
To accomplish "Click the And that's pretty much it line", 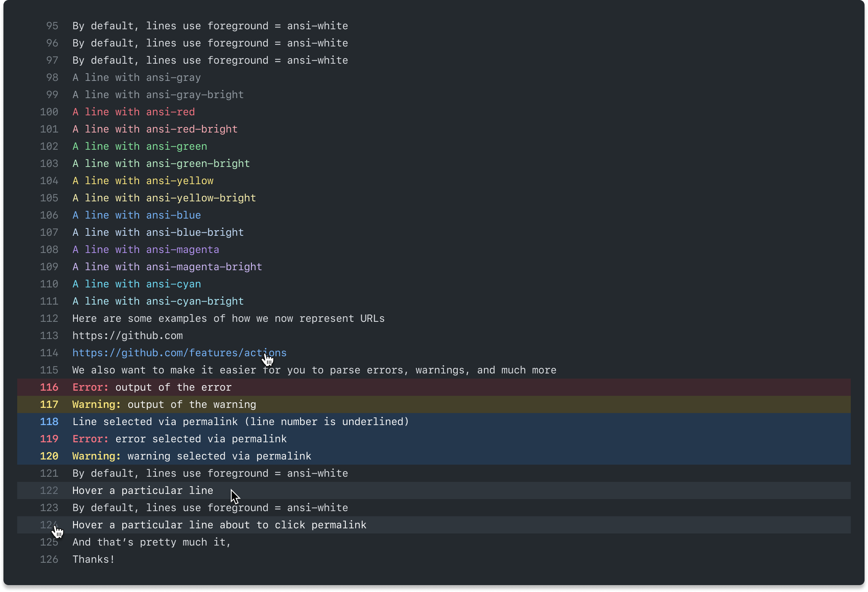I will (152, 542).
